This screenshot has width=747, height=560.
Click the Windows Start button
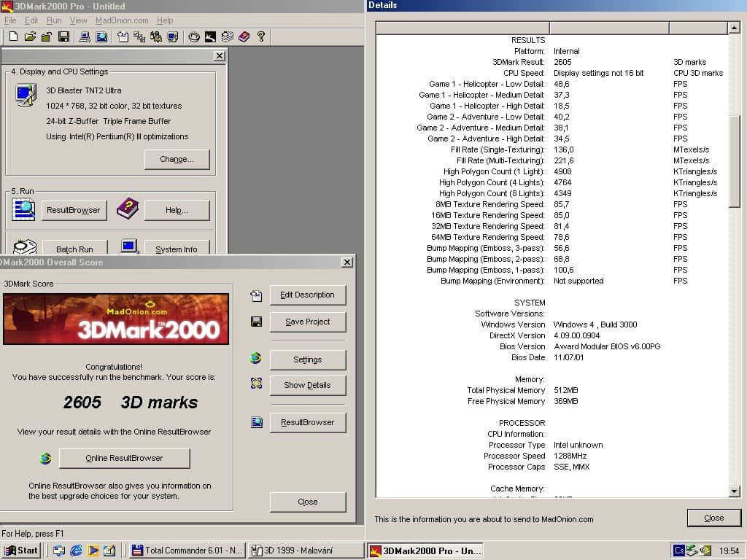(20, 551)
